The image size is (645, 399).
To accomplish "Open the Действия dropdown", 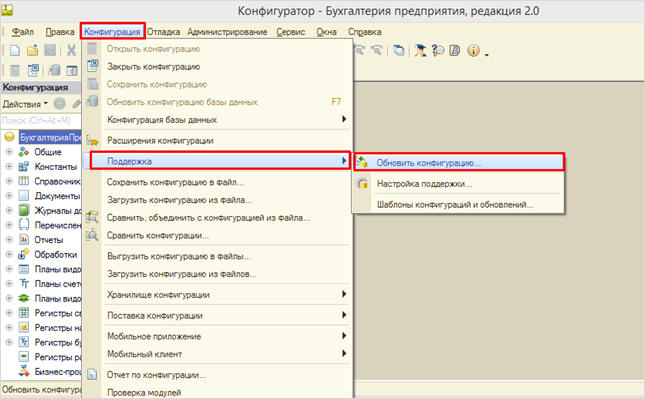I will [25, 104].
